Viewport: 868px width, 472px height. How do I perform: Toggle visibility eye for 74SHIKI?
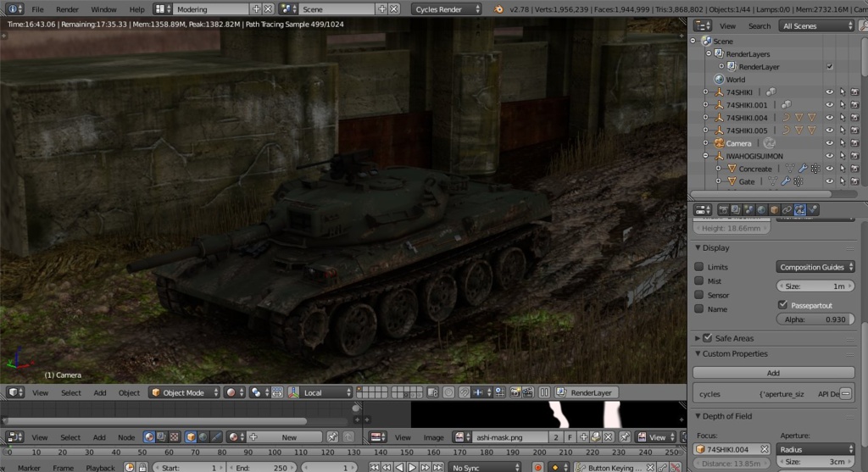point(829,92)
